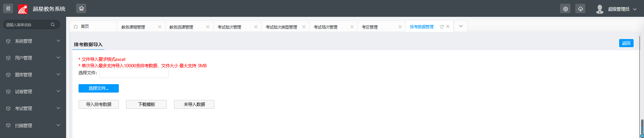Viewport: 644px width, 138px height.
Task: Click the 选择文件... button
Action: 99,88
